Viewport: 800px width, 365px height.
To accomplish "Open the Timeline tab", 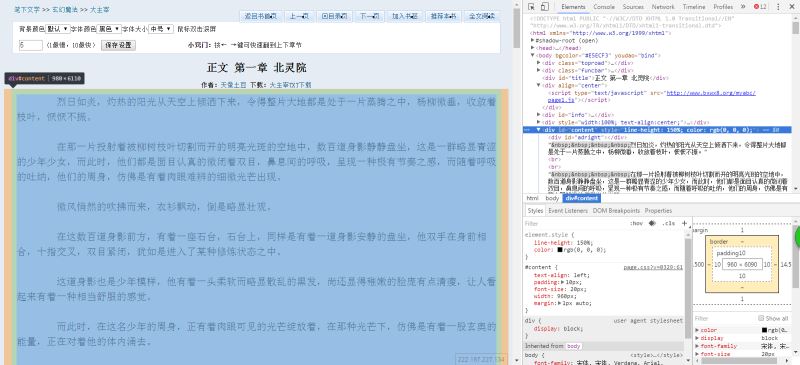I will [x=694, y=7].
